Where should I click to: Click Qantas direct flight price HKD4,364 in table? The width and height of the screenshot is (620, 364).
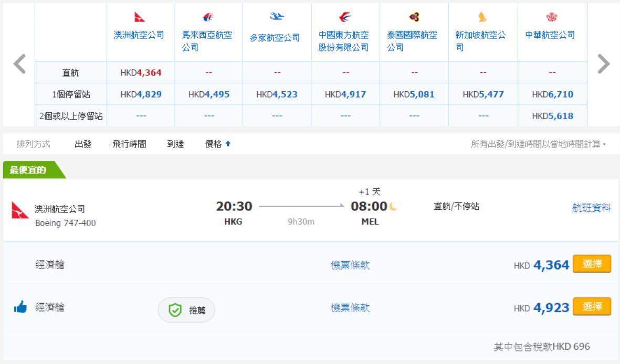click(x=141, y=73)
